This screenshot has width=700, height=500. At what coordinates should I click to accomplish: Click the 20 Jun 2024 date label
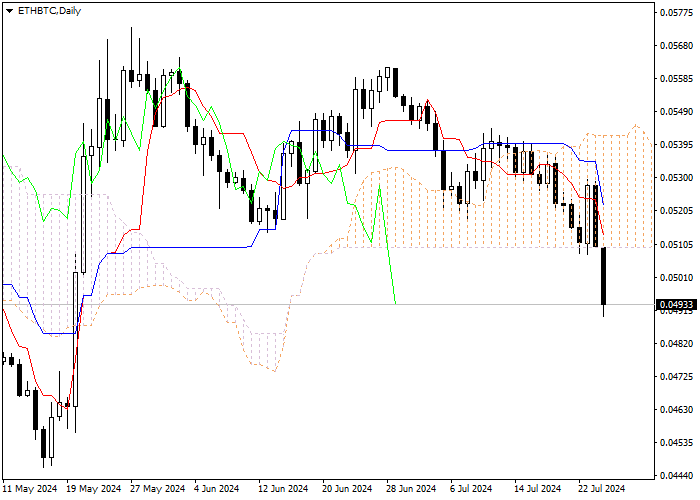tap(347, 489)
